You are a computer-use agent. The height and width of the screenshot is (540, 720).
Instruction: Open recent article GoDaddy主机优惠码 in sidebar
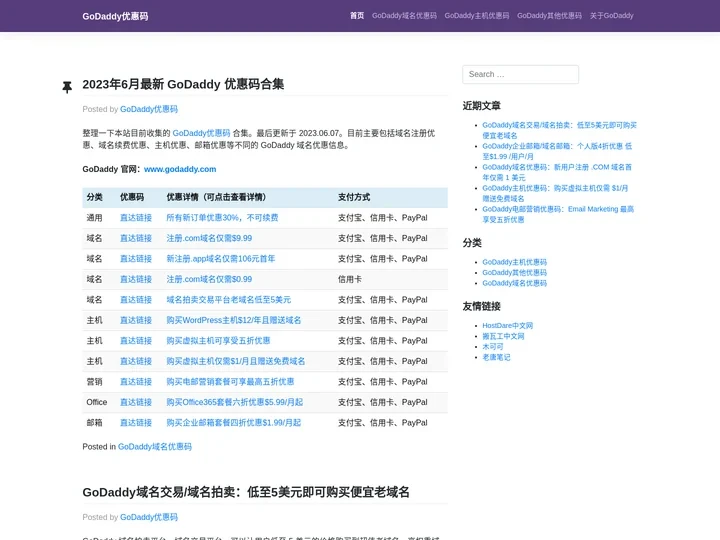(x=555, y=193)
